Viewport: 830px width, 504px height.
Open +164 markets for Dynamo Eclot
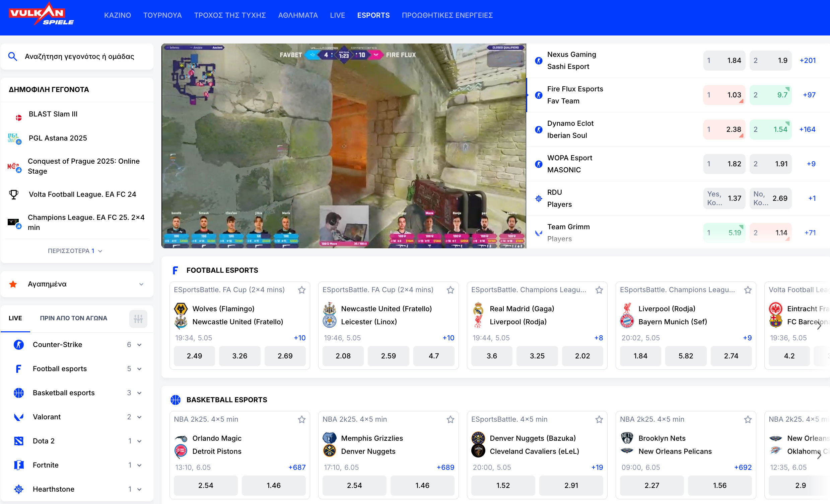808,130
